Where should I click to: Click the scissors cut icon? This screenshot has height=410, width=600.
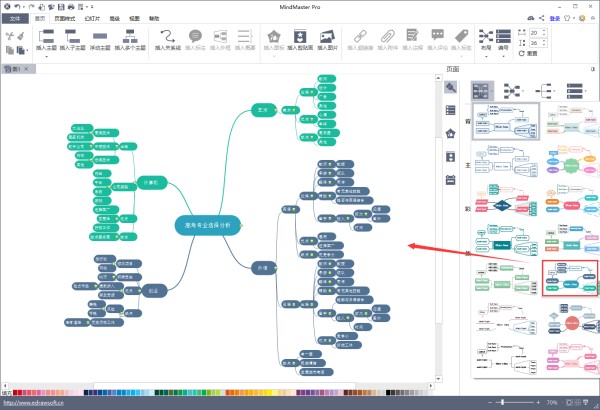[x=10, y=36]
